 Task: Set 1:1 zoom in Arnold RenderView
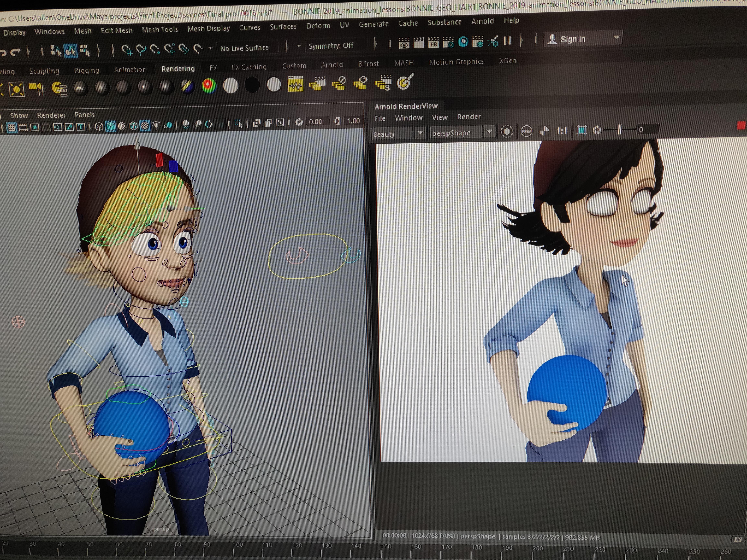(x=562, y=131)
